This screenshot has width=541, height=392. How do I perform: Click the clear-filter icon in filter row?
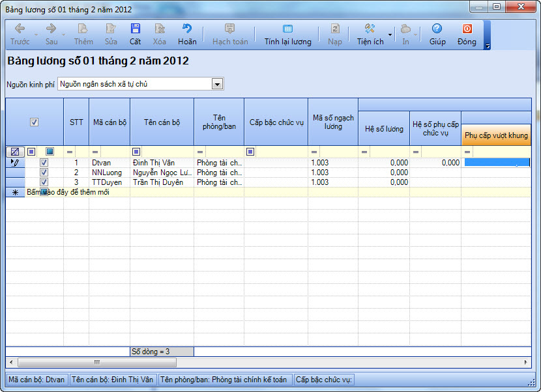click(15, 152)
